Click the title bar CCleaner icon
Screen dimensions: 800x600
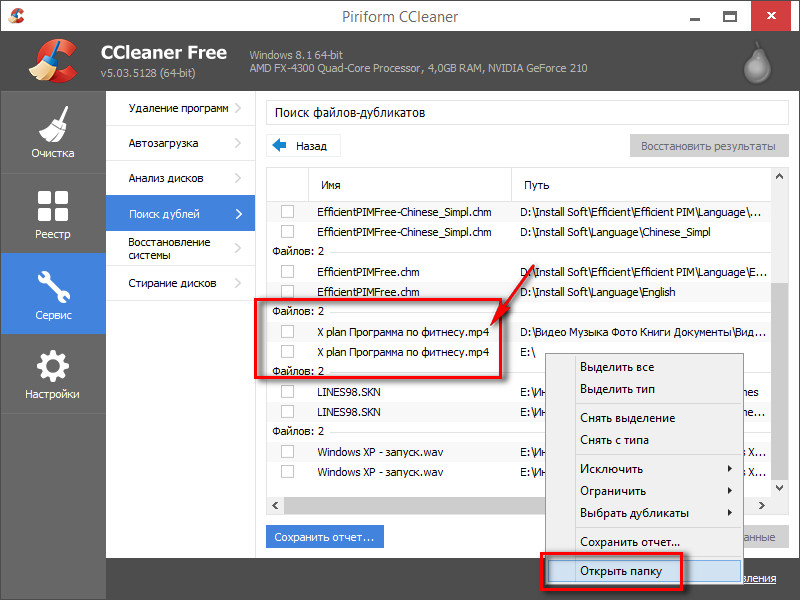point(16,16)
